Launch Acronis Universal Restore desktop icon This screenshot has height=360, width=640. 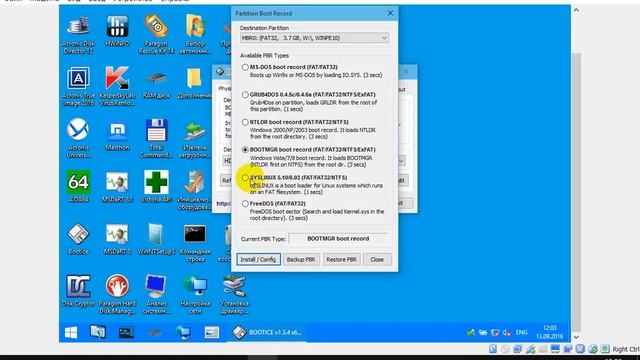[x=78, y=138]
